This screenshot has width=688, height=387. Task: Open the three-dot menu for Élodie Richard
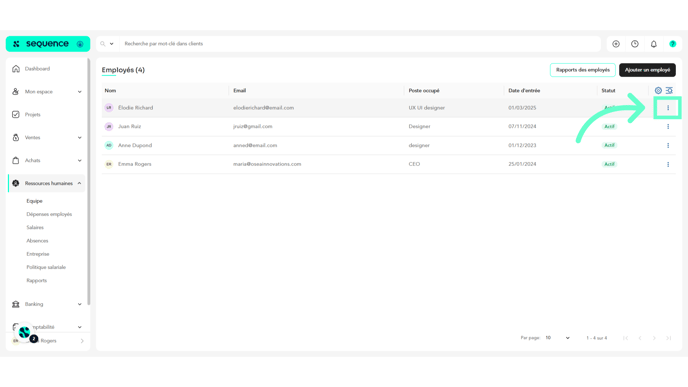pyautogui.click(x=668, y=108)
